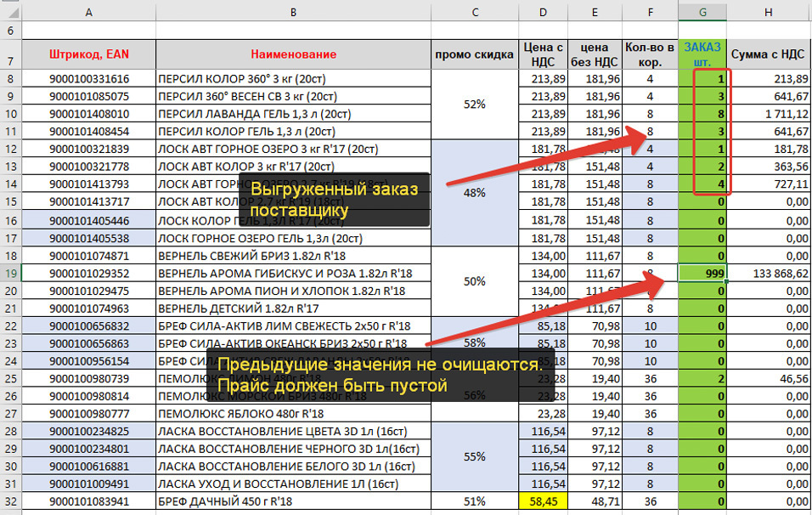Select cell 'ЛАСКА ВОССТАНОВЛЕНИЕ ЧЕРНОГО 3D 1л(16ст)'

coord(293,449)
